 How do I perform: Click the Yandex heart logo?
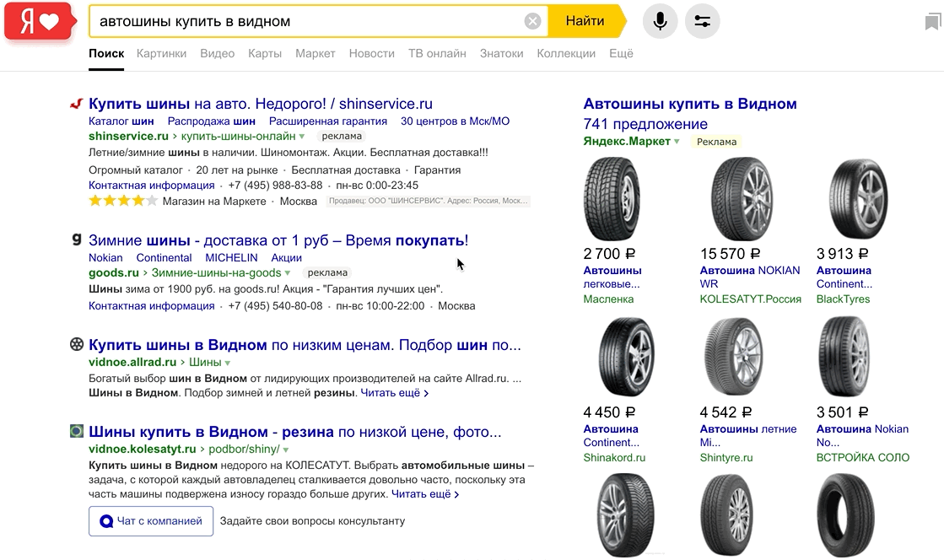click(40, 22)
